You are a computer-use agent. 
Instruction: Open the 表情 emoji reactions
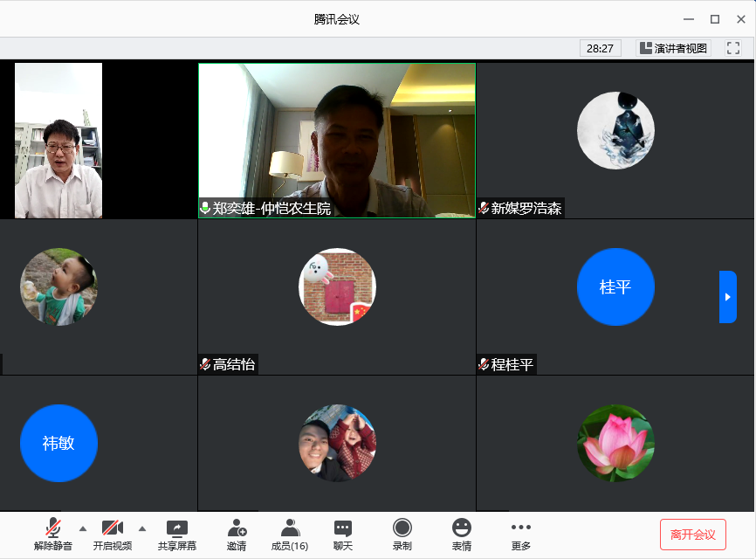[x=461, y=528]
